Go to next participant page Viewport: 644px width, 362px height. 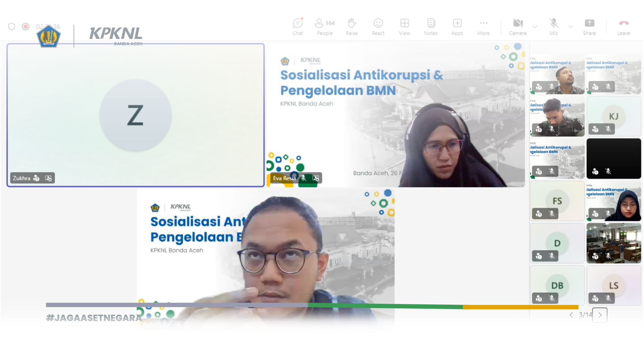[600, 315]
